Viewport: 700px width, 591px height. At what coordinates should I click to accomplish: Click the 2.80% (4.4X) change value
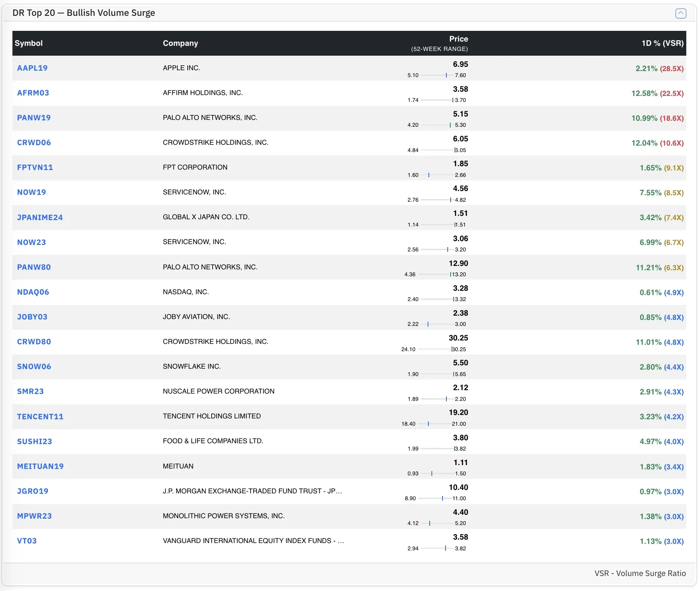pos(662,367)
